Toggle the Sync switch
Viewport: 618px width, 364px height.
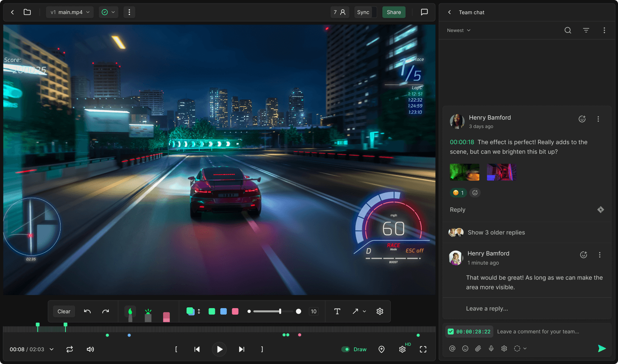click(x=365, y=12)
